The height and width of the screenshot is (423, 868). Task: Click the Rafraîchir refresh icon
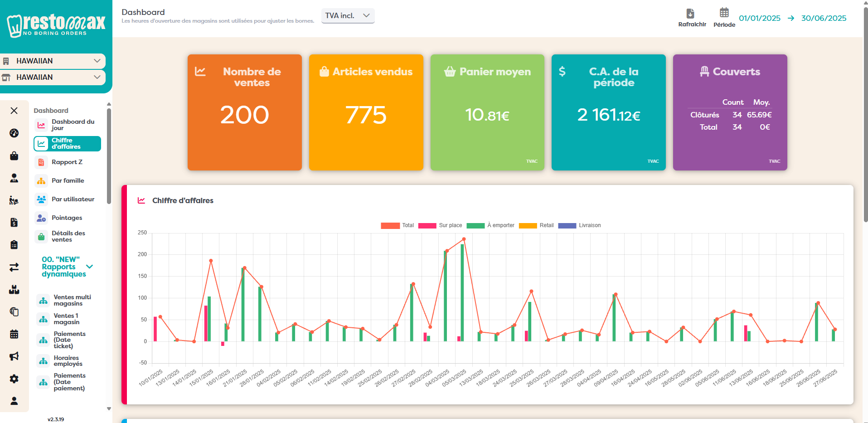point(690,14)
